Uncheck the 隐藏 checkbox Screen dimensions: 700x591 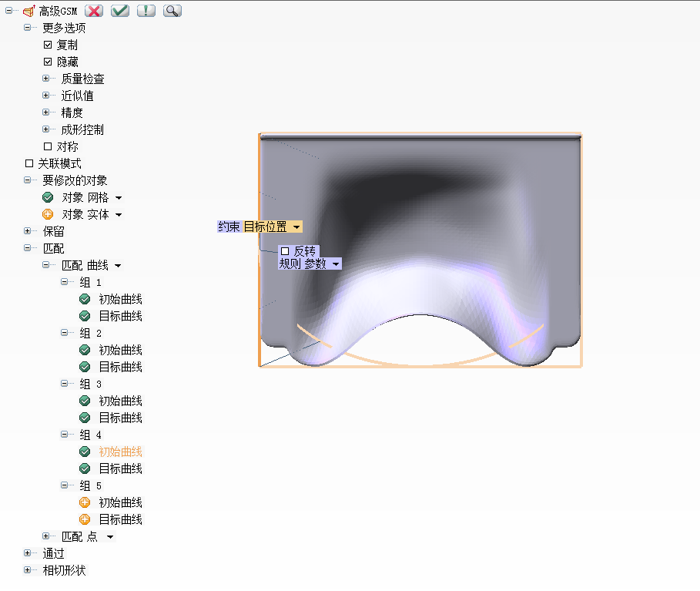(x=48, y=62)
